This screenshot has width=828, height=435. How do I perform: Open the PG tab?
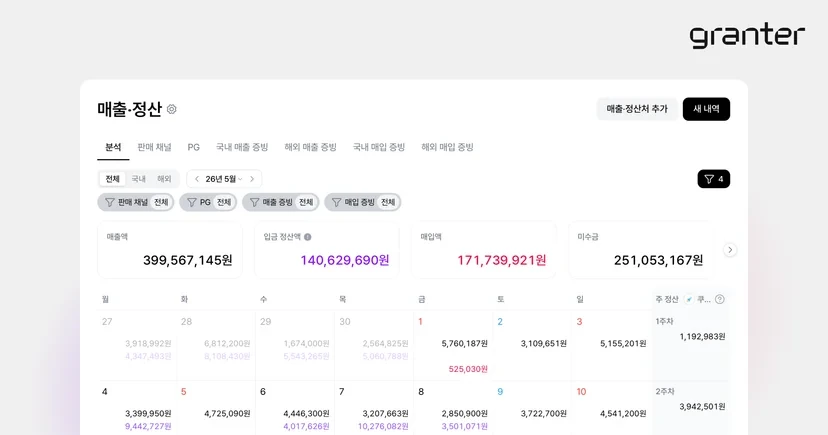pyautogui.click(x=194, y=147)
